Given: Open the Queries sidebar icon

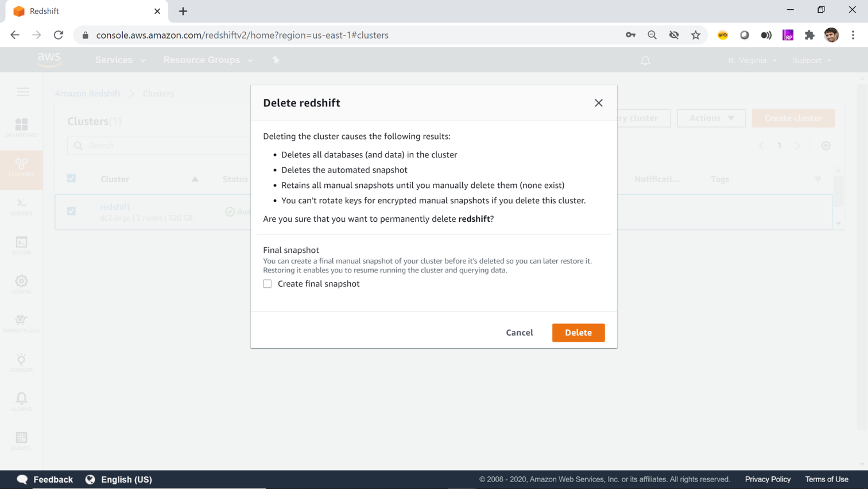Looking at the screenshot, I should tap(21, 206).
